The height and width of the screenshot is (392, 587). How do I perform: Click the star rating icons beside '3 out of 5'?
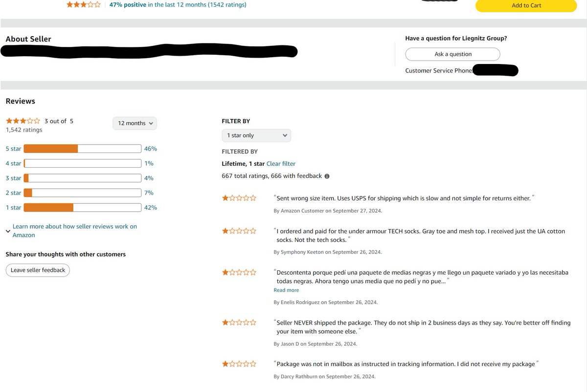(x=23, y=121)
